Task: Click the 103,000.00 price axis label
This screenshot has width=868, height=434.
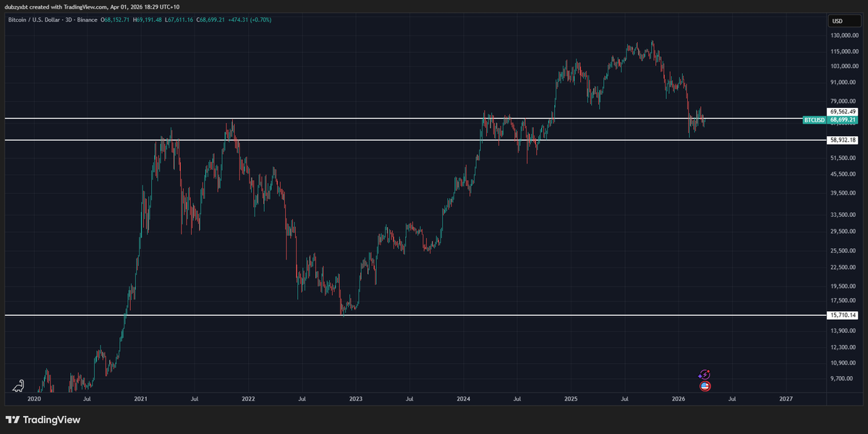Action: 843,66
